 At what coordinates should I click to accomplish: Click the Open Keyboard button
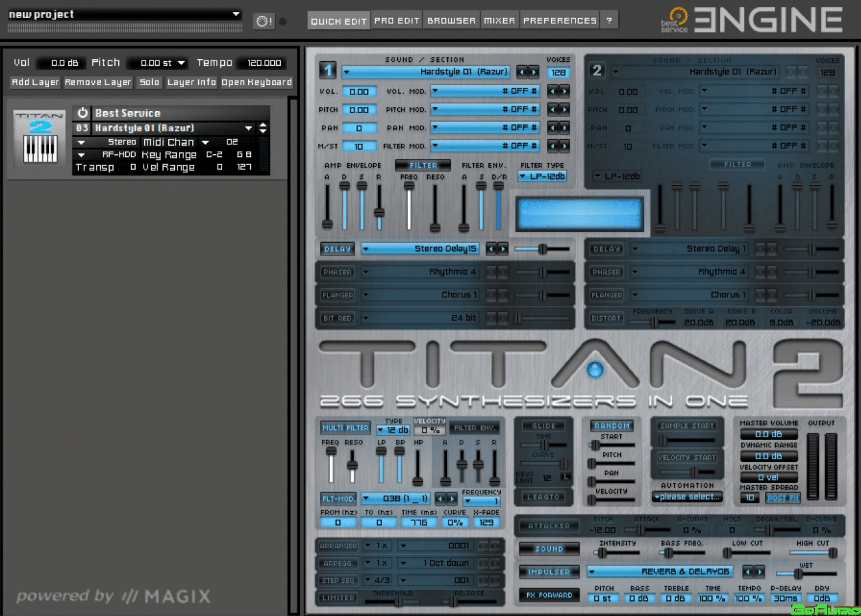click(x=256, y=82)
